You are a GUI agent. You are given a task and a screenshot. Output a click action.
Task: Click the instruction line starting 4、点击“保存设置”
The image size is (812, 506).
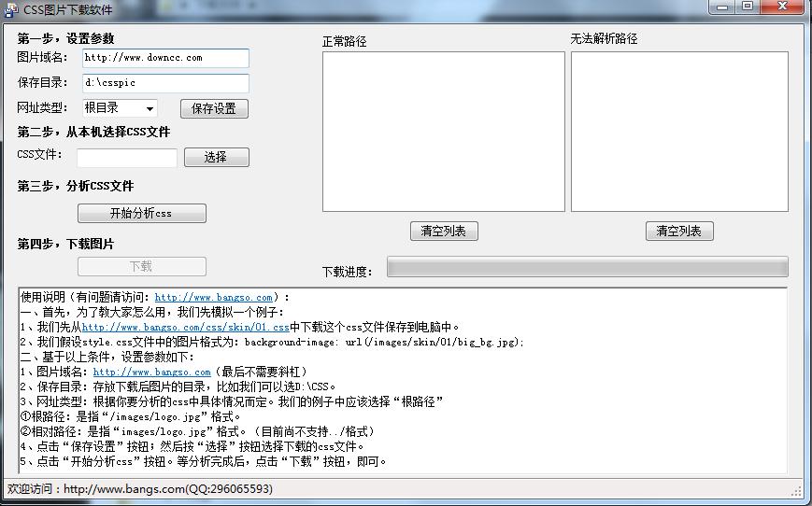(x=192, y=446)
